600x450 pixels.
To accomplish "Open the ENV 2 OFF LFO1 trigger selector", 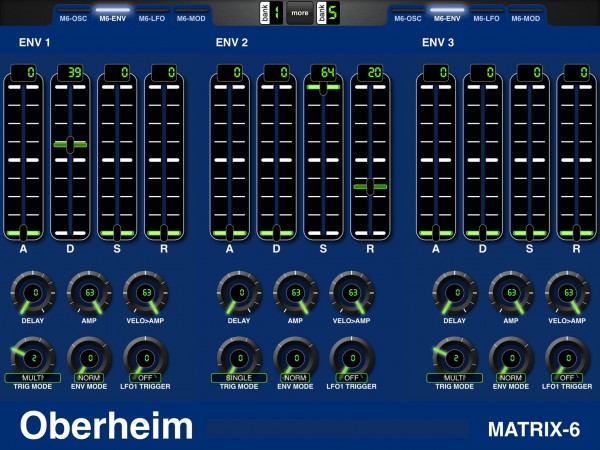I will (352, 378).
